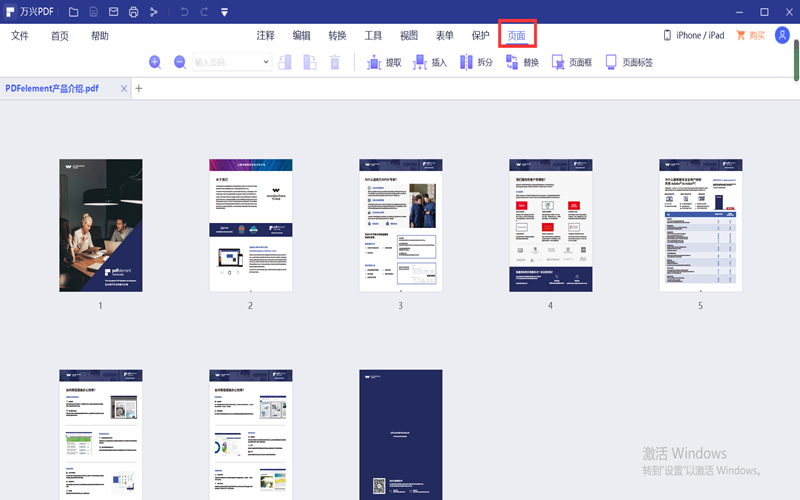Close the PDFelement产品介绍.pdf tab

click(124, 88)
